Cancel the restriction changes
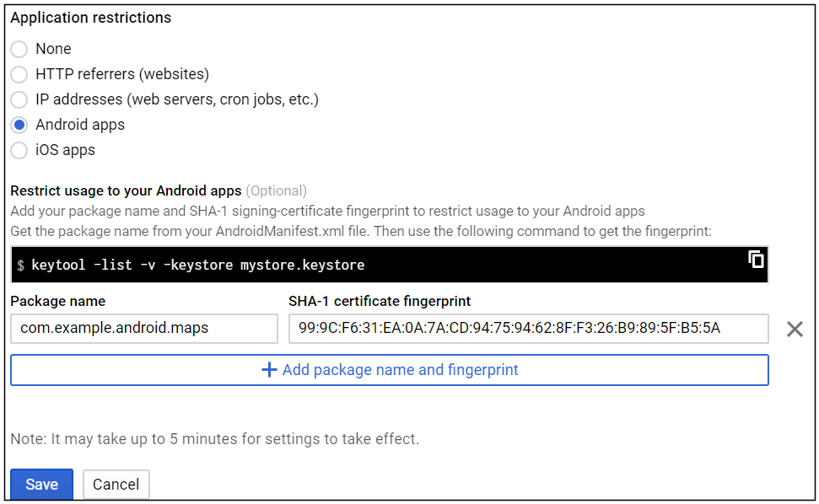Screen dimensions: 819x504 pos(116,485)
